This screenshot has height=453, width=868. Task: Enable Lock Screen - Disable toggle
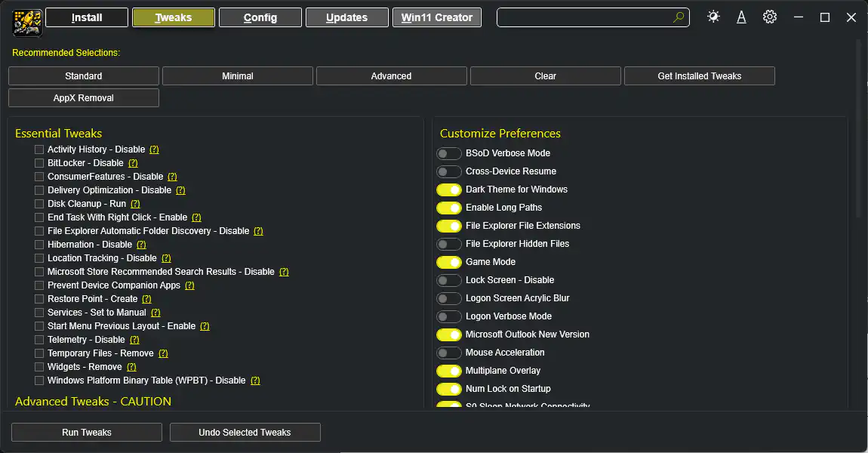click(449, 280)
